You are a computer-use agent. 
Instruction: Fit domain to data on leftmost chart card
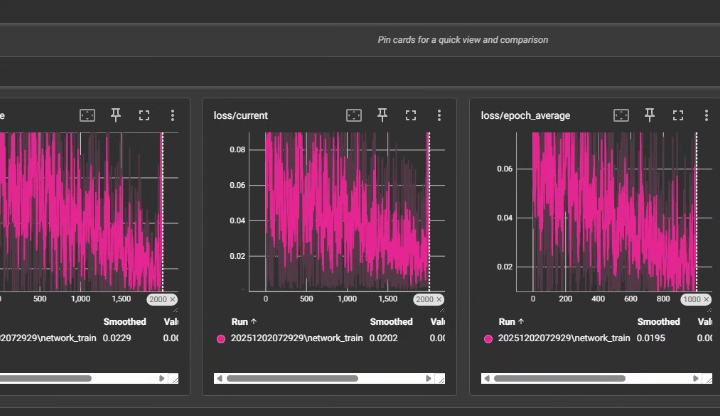tap(87, 116)
